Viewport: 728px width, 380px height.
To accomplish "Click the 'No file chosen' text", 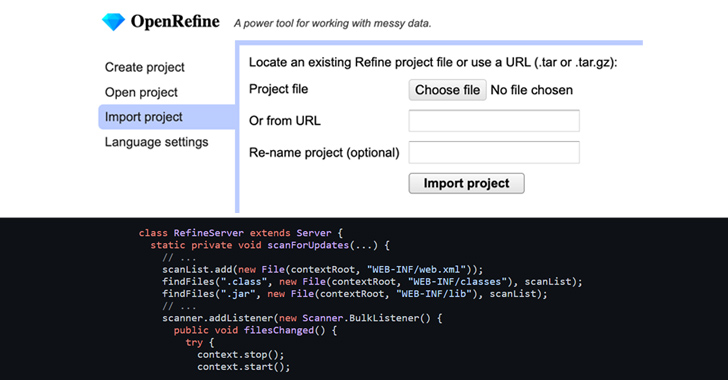I will pos(532,90).
